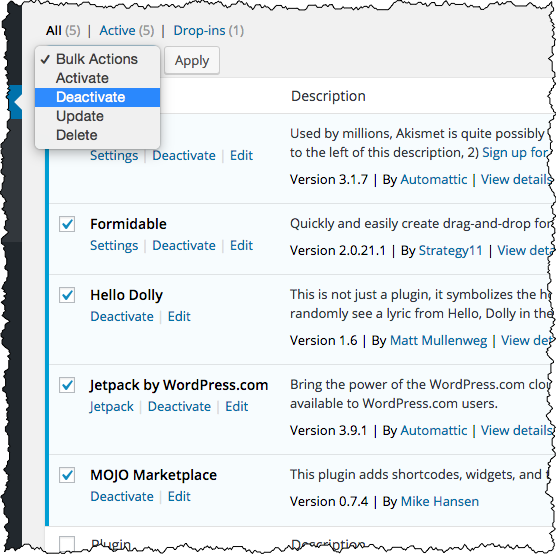Edit the MOJO Marketplace plugin

[x=179, y=497]
